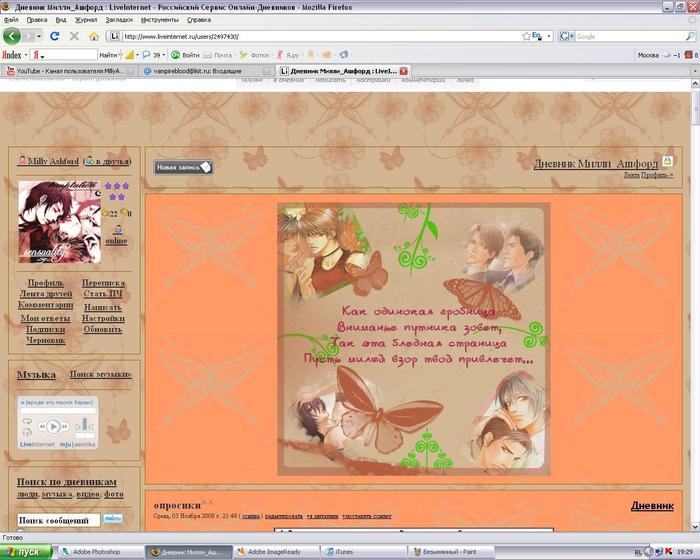Open the Черновик sidebar link
The height and width of the screenshot is (560, 700).
(46, 340)
